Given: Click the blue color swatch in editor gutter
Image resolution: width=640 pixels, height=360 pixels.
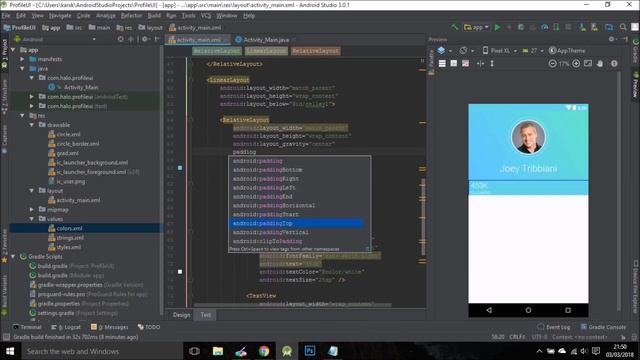Looking at the screenshot, I should pos(180,168).
